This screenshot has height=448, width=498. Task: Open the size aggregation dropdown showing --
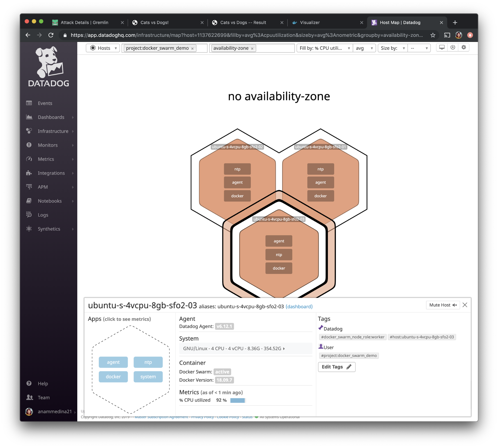(x=419, y=48)
